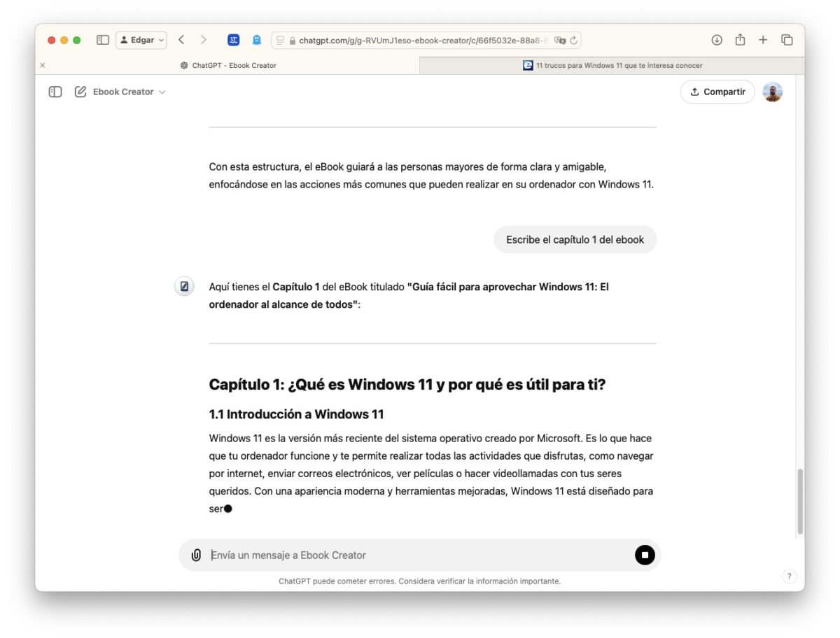
Task: Open the user profile avatar
Action: tap(772, 92)
